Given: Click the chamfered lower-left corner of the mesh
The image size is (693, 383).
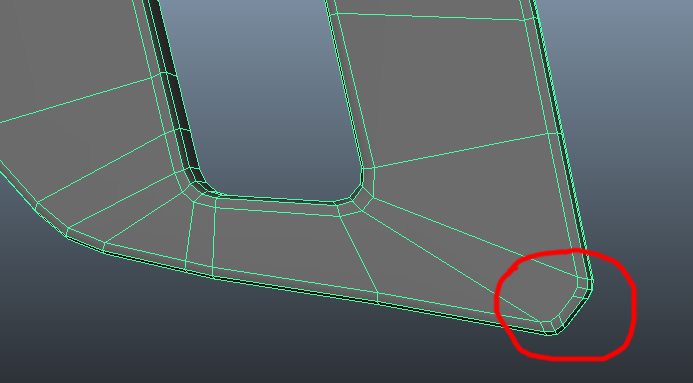Looking at the screenshot, I should click(52, 220).
